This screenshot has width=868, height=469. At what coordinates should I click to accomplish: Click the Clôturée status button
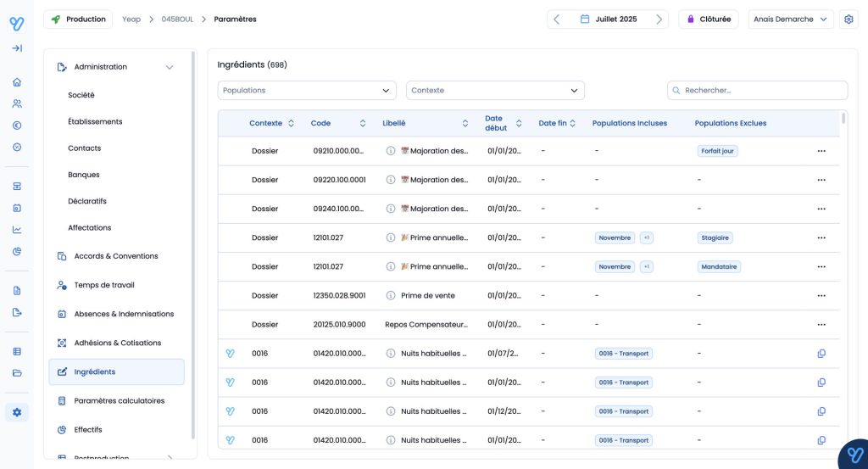pyautogui.click(x=708, y=19)
